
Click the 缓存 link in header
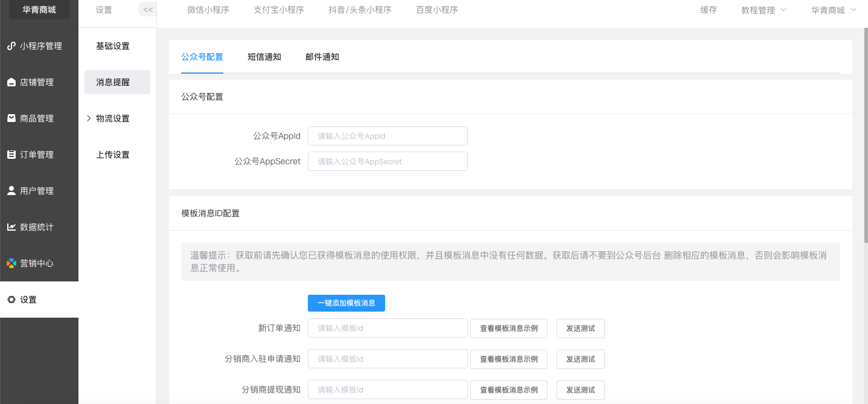tap(709, 10)
